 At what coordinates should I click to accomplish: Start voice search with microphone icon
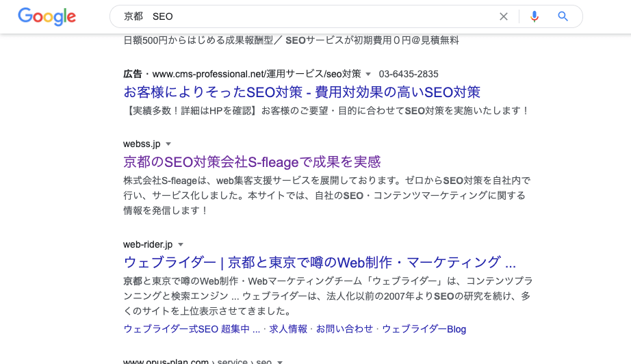[534, 16]
